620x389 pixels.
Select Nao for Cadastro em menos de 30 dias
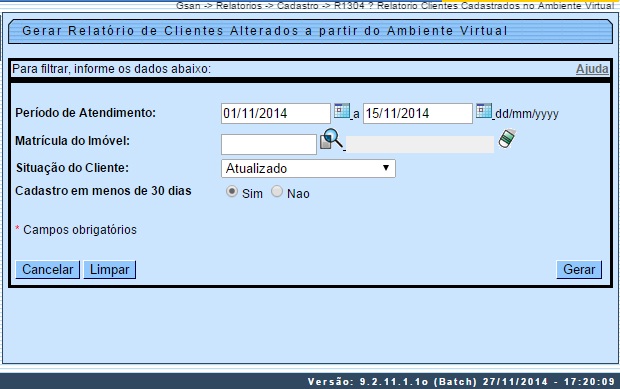click(277, 192)
